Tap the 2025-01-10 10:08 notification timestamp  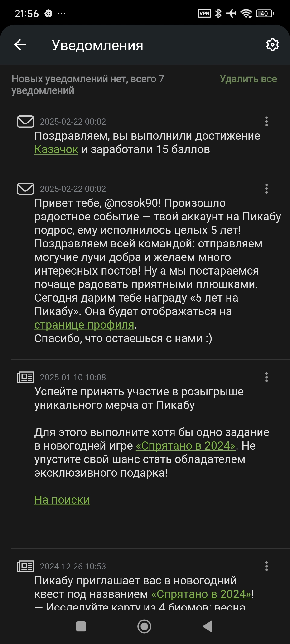pos(73,378)
